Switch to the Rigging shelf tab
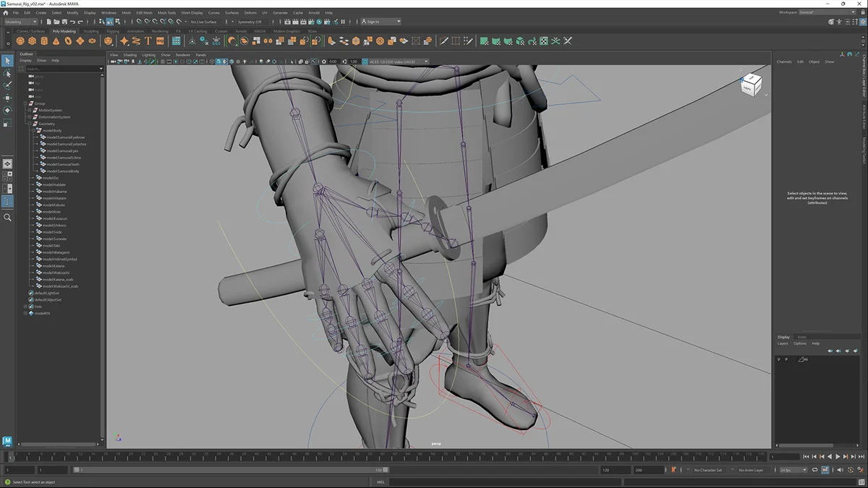 [x=113, y=32]
